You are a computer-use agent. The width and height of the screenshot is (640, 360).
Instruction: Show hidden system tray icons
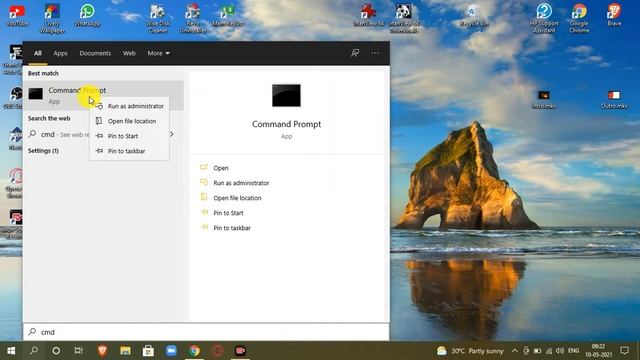pos(515,351)
